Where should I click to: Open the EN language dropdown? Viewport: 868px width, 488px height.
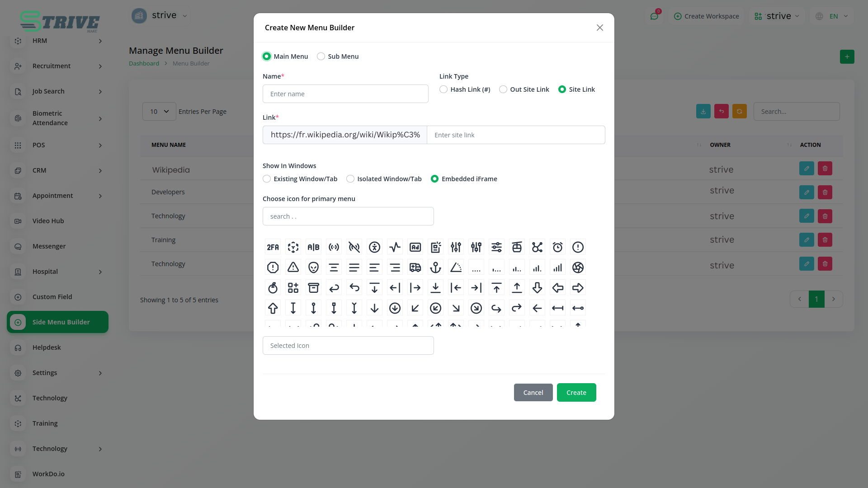tap(833, 16)
